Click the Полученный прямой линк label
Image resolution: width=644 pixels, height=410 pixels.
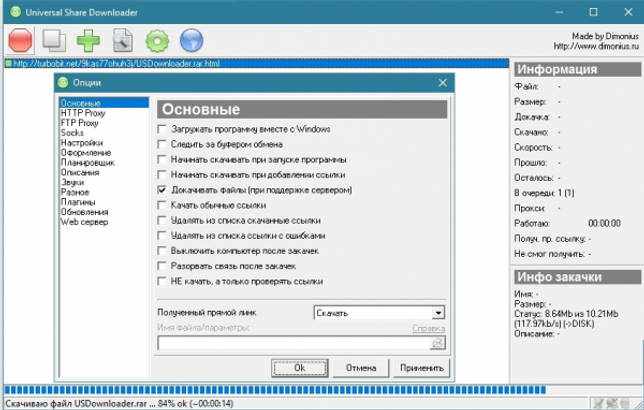coord(207,313)
